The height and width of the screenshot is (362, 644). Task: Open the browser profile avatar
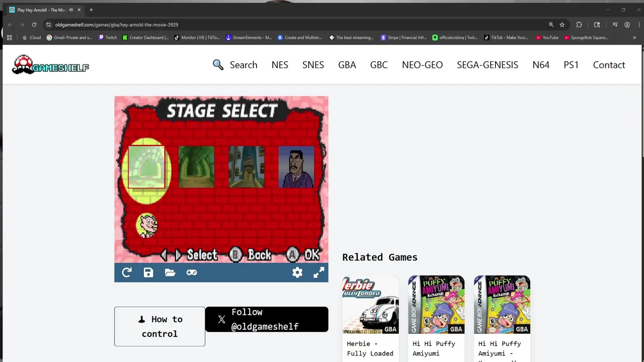[x=627, y=25]
